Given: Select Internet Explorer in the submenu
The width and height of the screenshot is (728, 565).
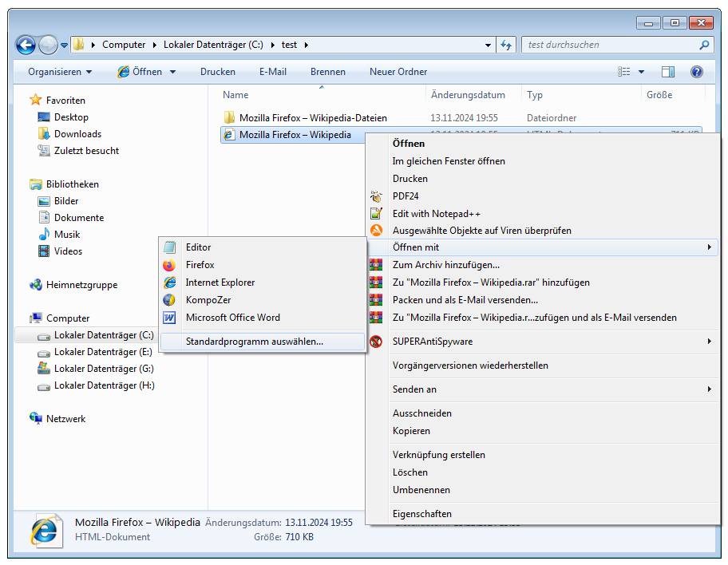Looking at the screenshot, I should pos(220,282).
